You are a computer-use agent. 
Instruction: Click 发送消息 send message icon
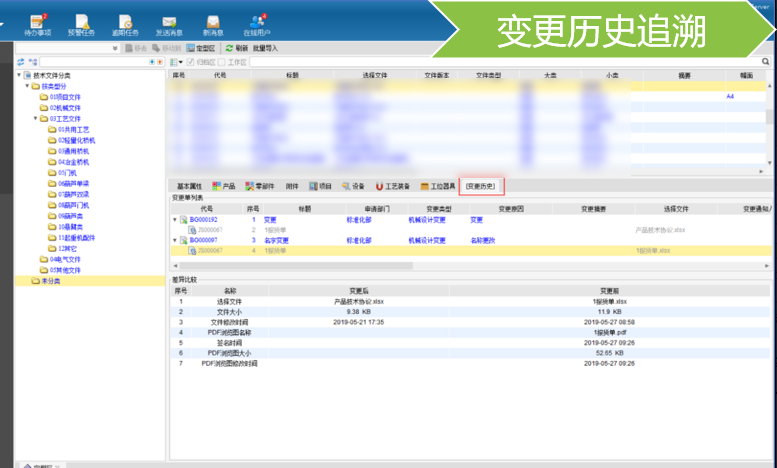click(x=168, y=22)
